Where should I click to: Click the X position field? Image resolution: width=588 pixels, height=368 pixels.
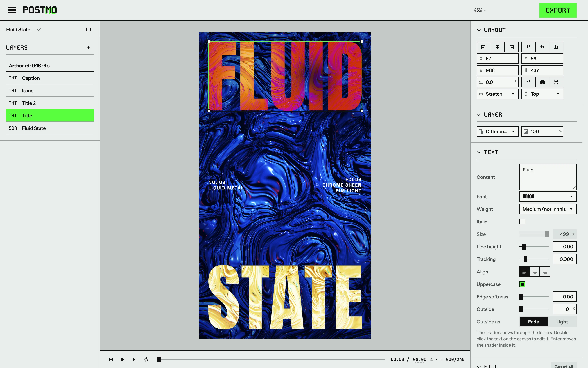coord(497,59)
